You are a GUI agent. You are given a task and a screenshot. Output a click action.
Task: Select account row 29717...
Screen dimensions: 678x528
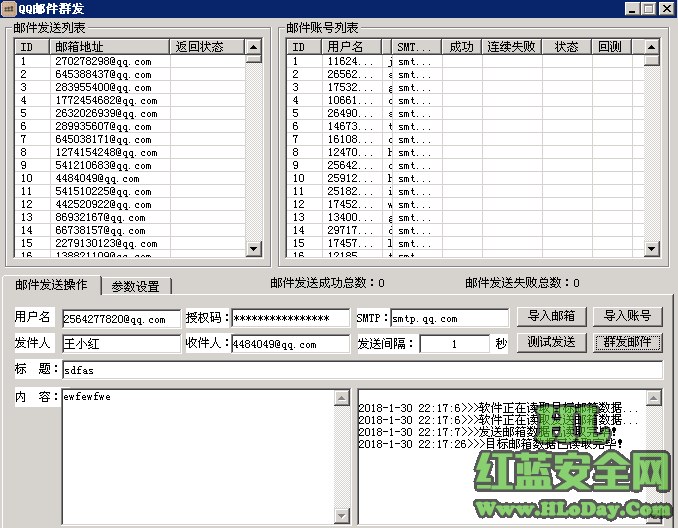[x=465, y=230]
